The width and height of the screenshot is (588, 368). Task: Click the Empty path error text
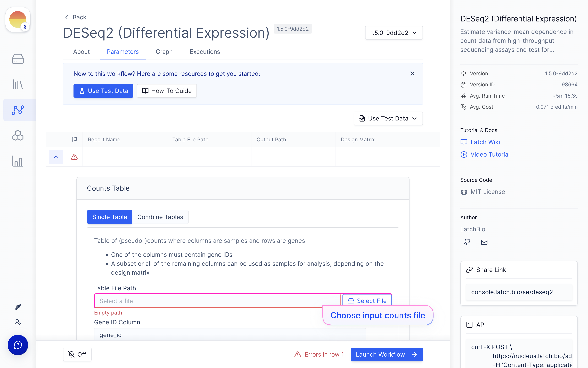108,313
